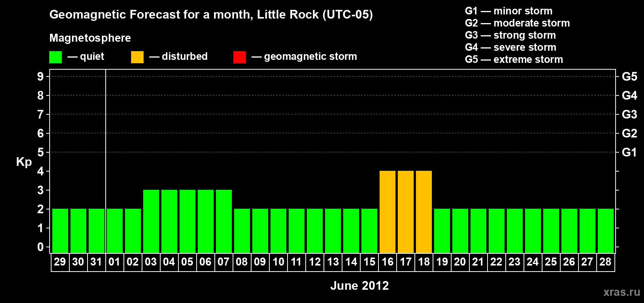Image resolution: width=644 pixels, height=303 pixels.
Task: Click the orange bar for June 17
Action: (x=406, y=212)
